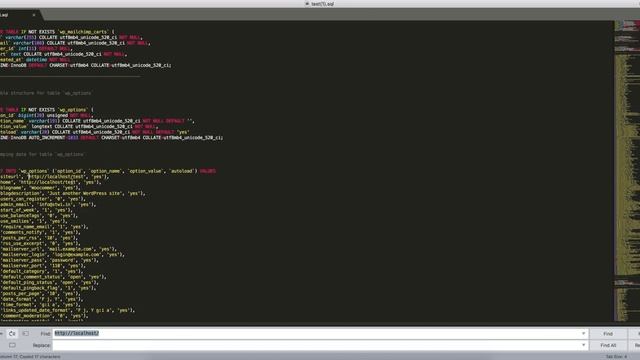The image size is (640, 360).
Task: Click the 'Just another WordPress site' text
Action: [x=85, y=193]
